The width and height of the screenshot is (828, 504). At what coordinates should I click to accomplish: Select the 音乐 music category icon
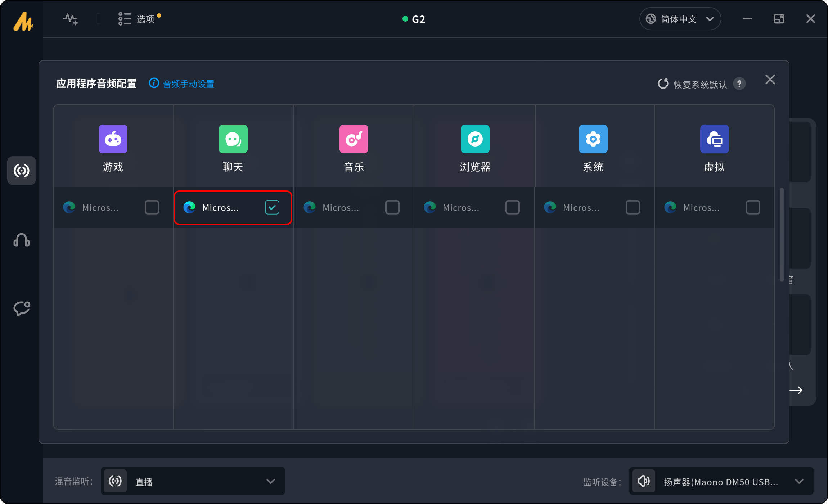point(354,139)
